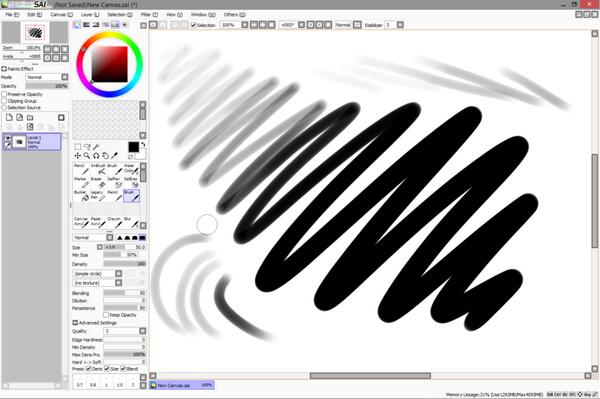Hide Layer 1 with eye icon
600x399 pixels.
(7, 138)
